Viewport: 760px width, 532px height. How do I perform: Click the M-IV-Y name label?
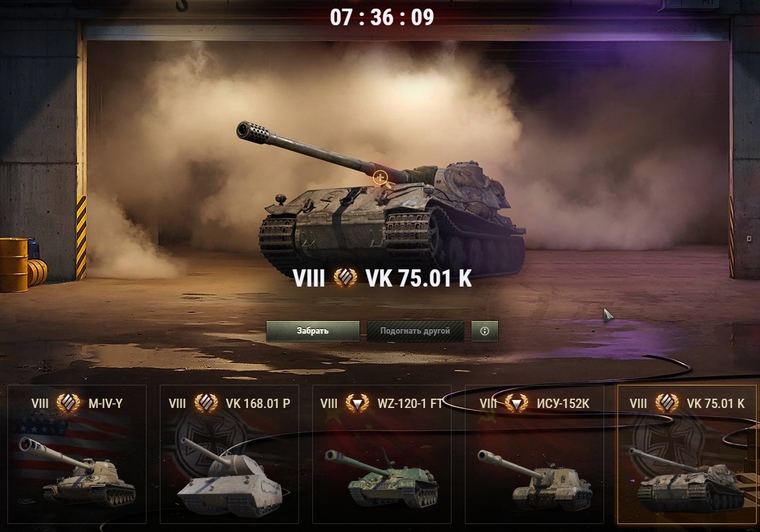tap(105, 403)
